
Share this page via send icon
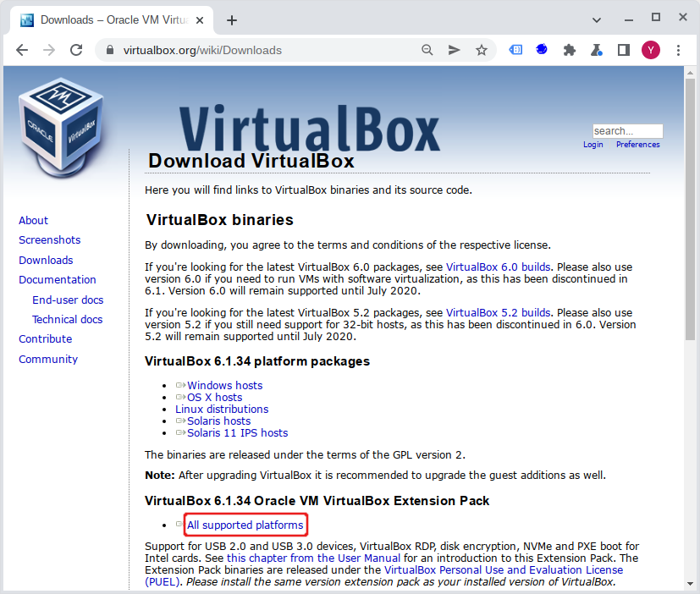(x=454, y=50)
